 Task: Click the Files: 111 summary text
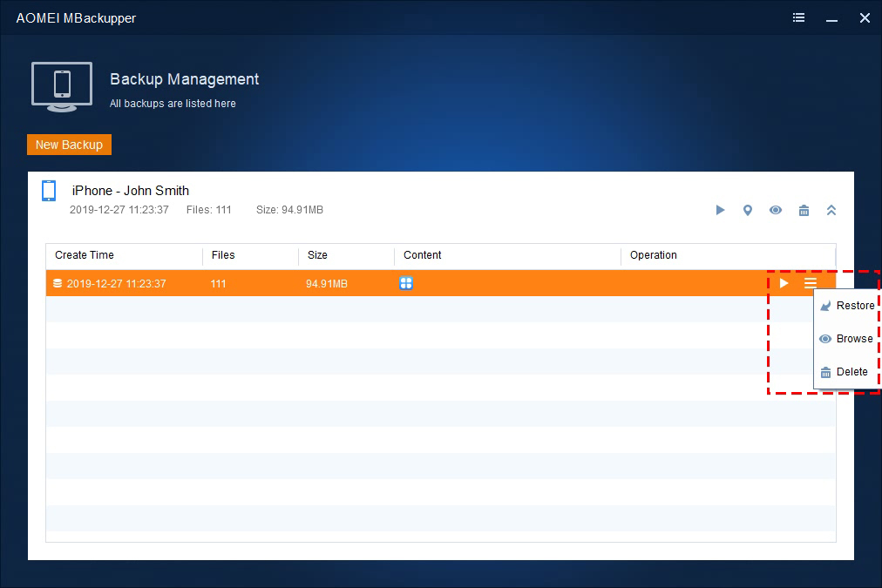tap(208, 210)
